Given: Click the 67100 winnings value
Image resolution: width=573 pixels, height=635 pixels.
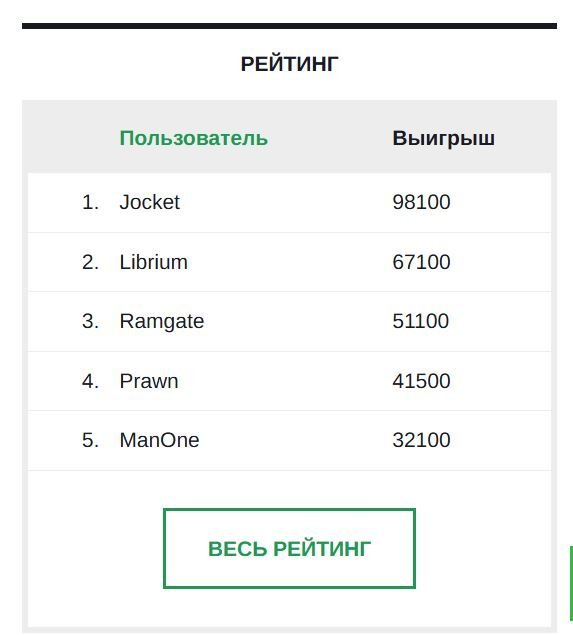Looking at the screenshot, I should click(x=421, y=262).
